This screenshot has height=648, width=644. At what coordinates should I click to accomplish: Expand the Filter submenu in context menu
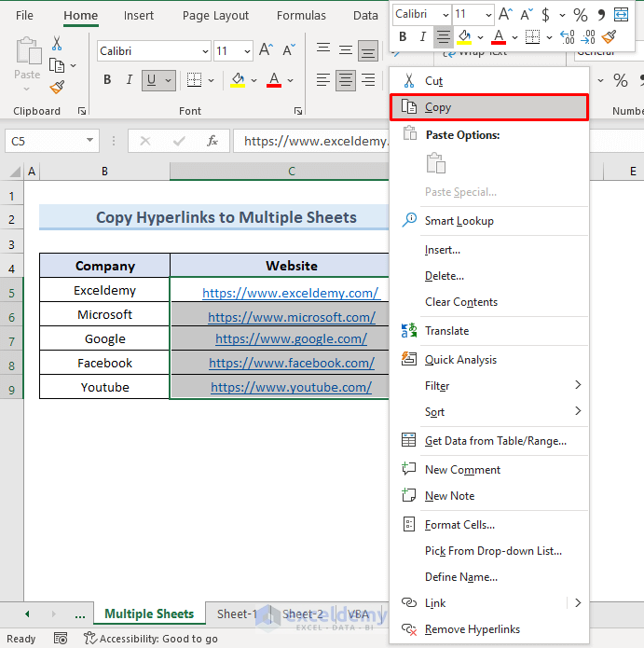point(578,385)
